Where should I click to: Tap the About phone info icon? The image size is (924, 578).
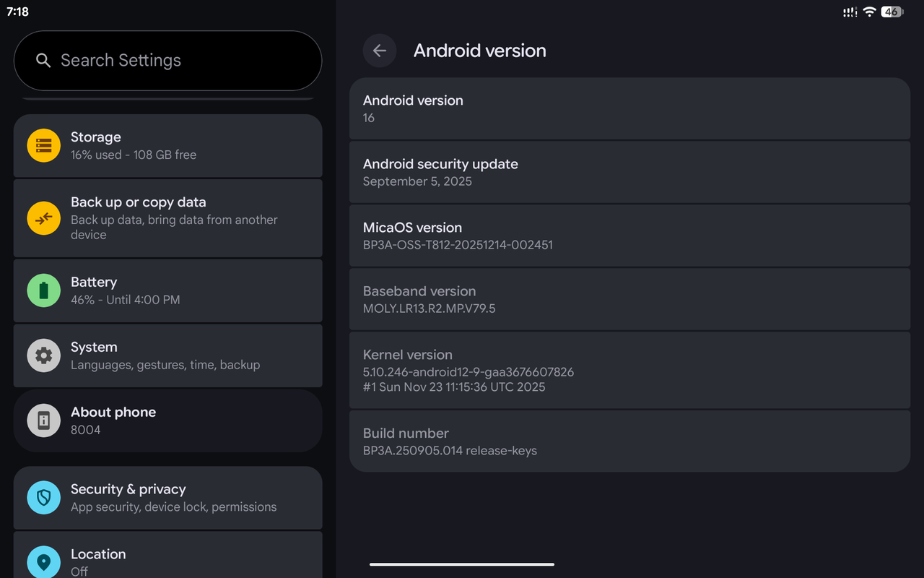43,420
